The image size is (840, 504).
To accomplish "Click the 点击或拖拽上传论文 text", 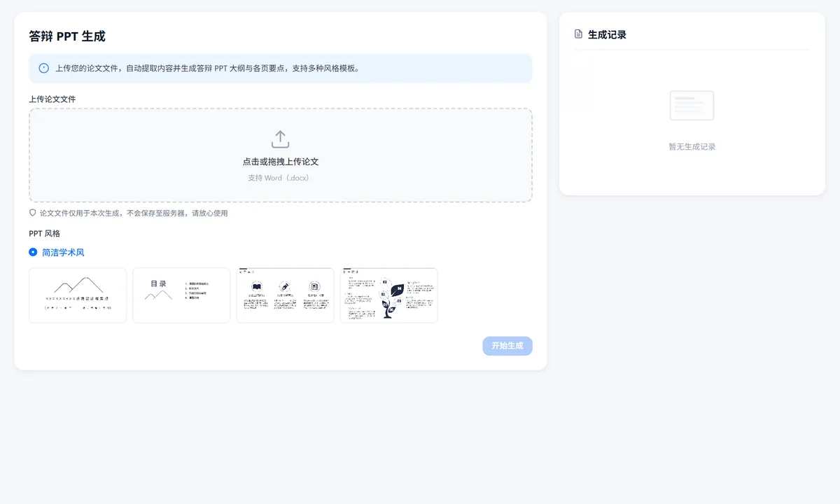I will coord(281,162).
